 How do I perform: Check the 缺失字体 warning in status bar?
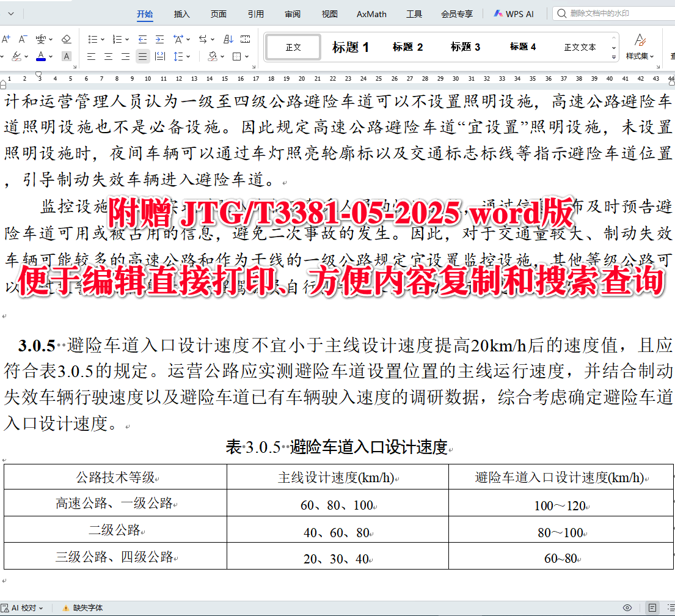click(x=82, y=608)
